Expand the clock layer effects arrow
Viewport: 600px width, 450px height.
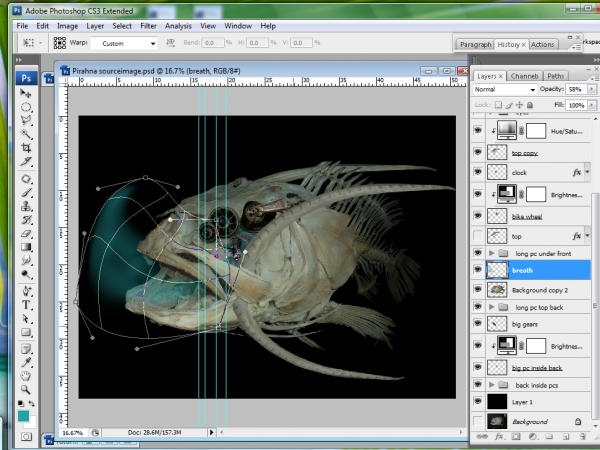point(587,172)
